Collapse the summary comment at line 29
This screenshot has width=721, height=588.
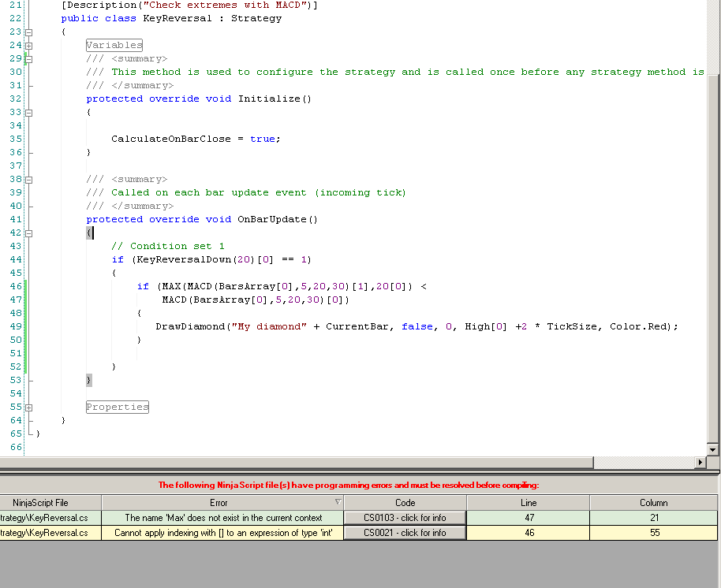tap(28, 59)
